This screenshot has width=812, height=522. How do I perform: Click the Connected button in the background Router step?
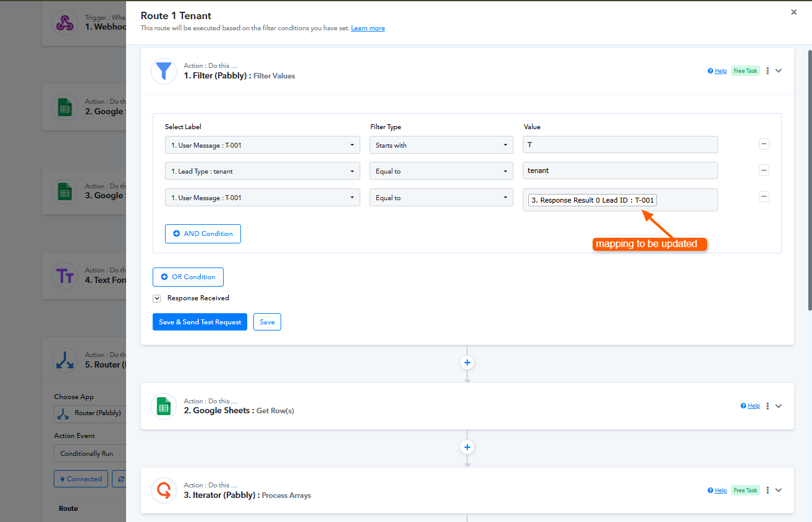click(x=81, y=479)
